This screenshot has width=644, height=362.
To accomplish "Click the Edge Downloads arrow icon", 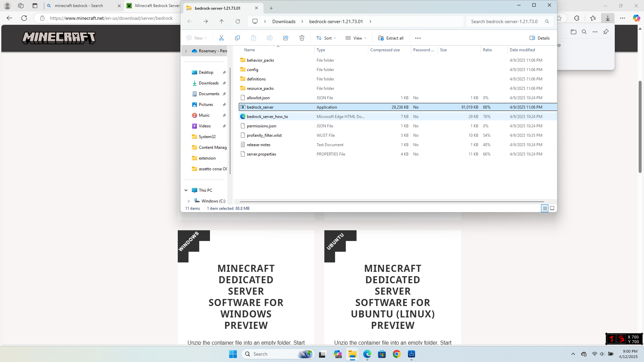I will (x=608, y=18).
